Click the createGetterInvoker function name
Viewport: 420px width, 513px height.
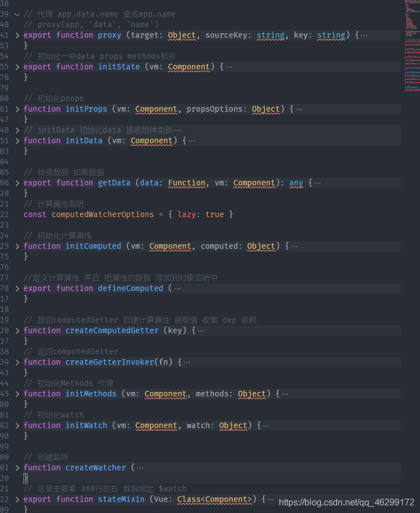[x=109, y=362]
